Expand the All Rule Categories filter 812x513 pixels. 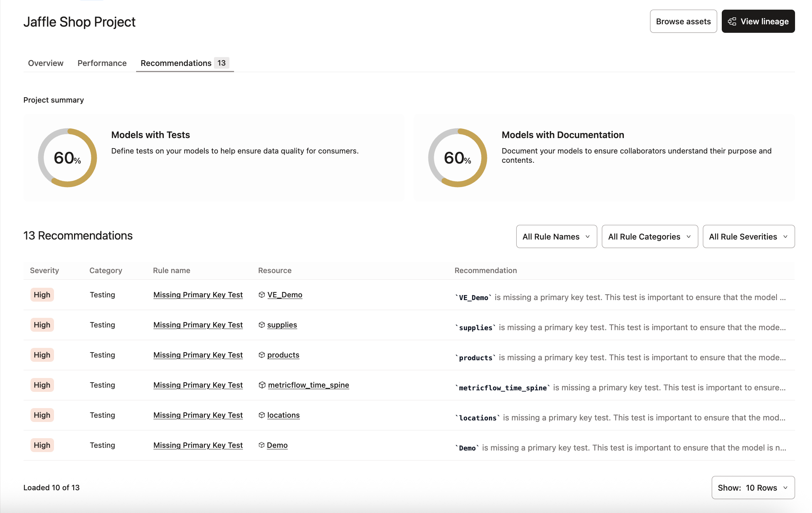pyautogui.click(x=649, y=236)
